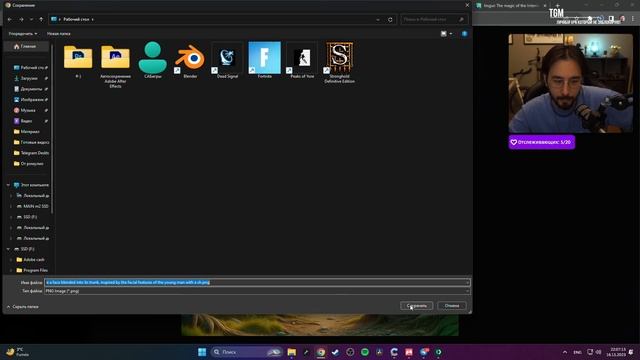Image resolution: width=640 pixels, height=360 pixels.
Task: Hide folders with Скрыть папки
Action: (22, 307)
